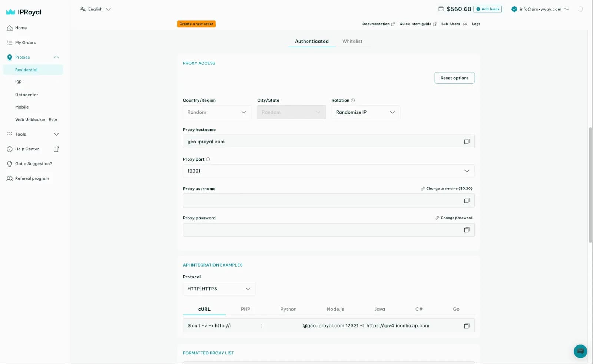Copy the proxy password field contents

467,230
